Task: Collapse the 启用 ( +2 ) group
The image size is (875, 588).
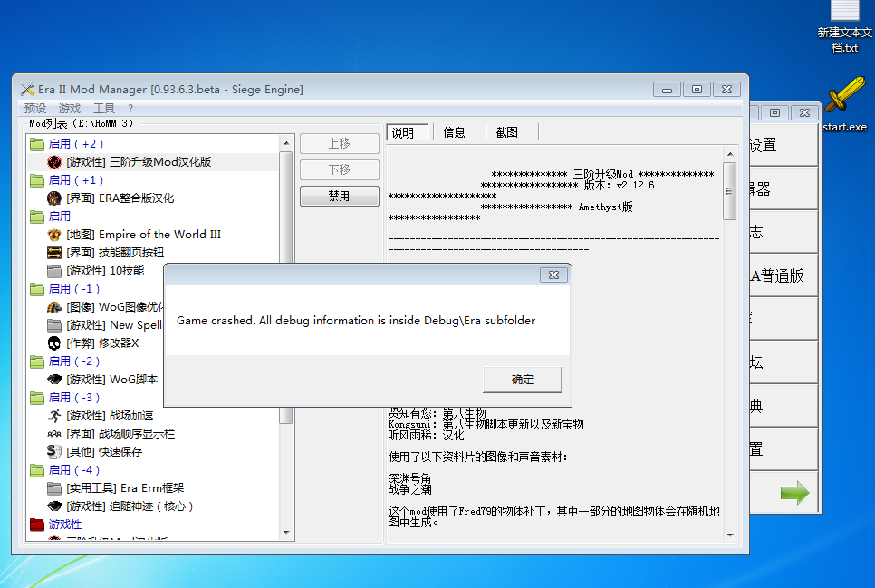Action: tap(37, 144)
